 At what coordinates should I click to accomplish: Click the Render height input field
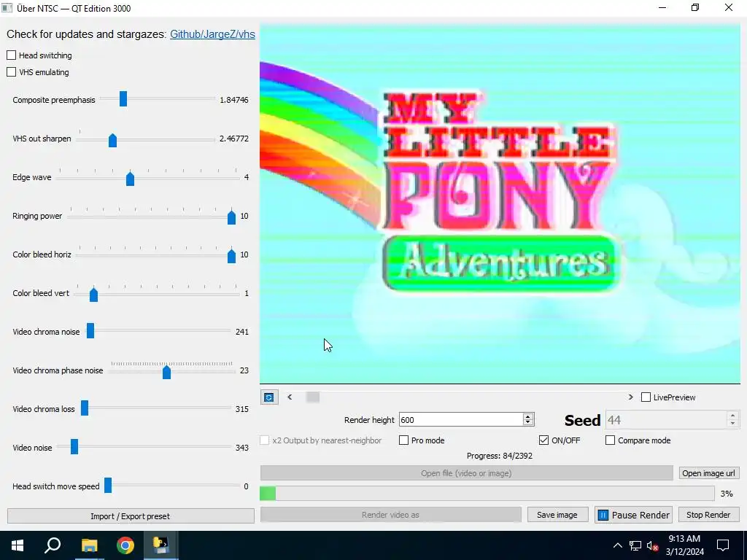(461, 419)
